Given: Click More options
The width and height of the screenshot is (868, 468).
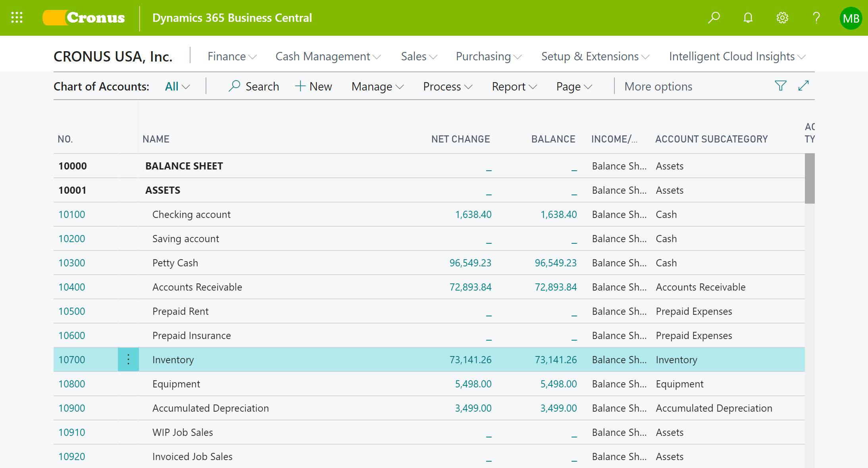Looking at the screenshot, I should point(658,86).
